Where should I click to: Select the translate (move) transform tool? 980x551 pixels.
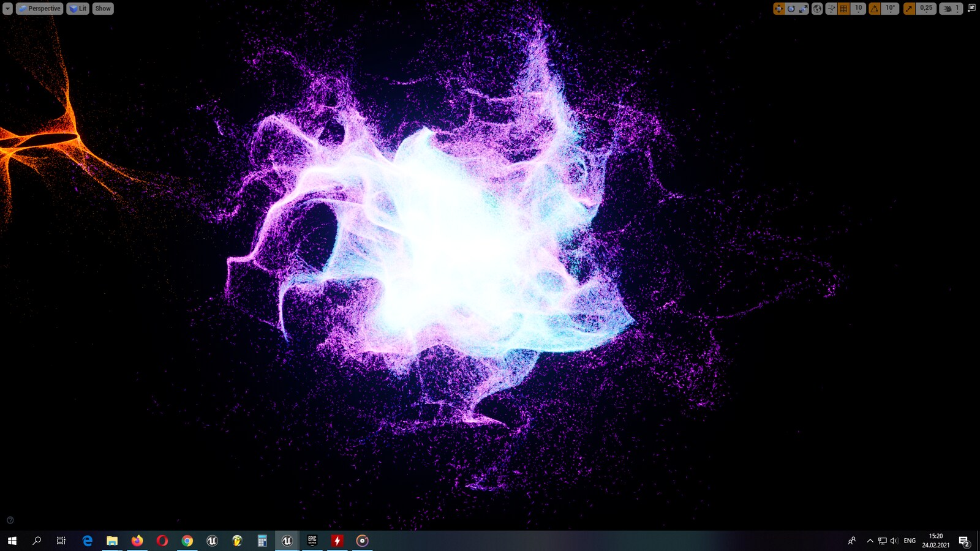pos(778,9)
